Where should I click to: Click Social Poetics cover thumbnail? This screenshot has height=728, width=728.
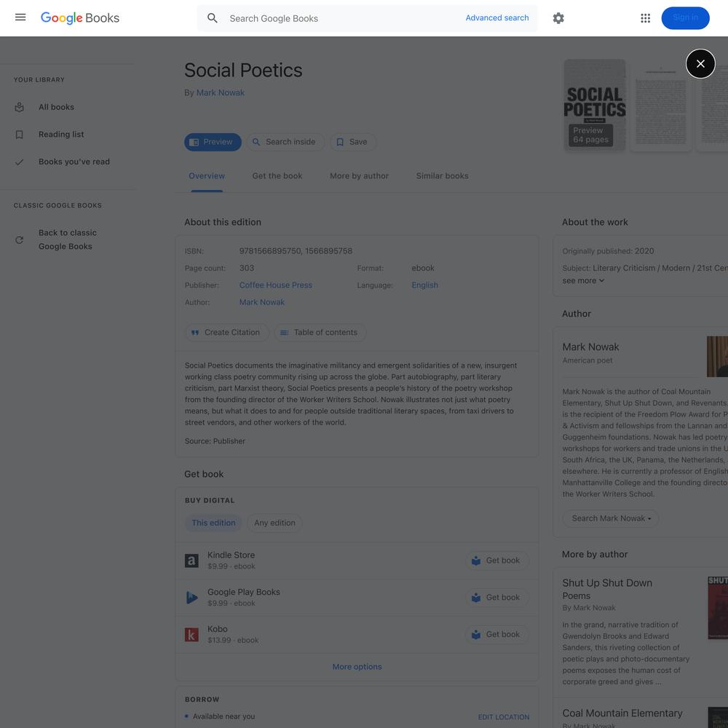[x=594, y=105]
